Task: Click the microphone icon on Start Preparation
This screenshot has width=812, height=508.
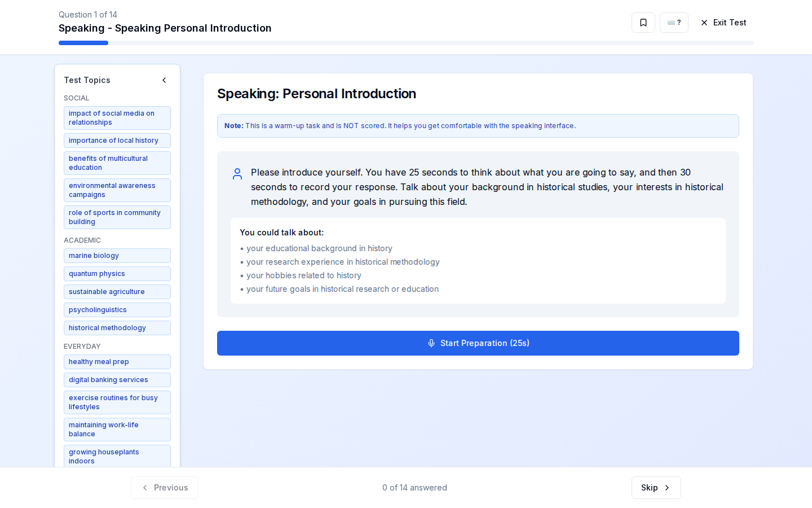Action: (431, 343)
